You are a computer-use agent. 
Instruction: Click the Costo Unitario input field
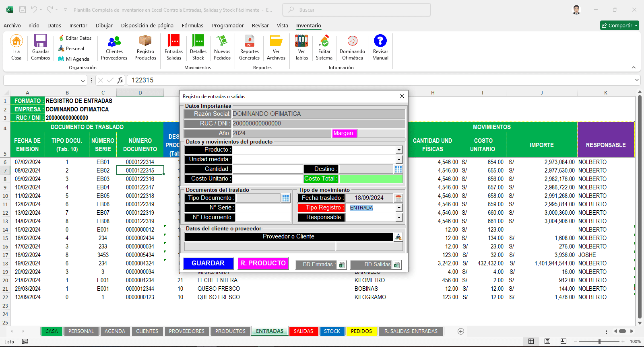pyautogui.click(x=268, y=179)
